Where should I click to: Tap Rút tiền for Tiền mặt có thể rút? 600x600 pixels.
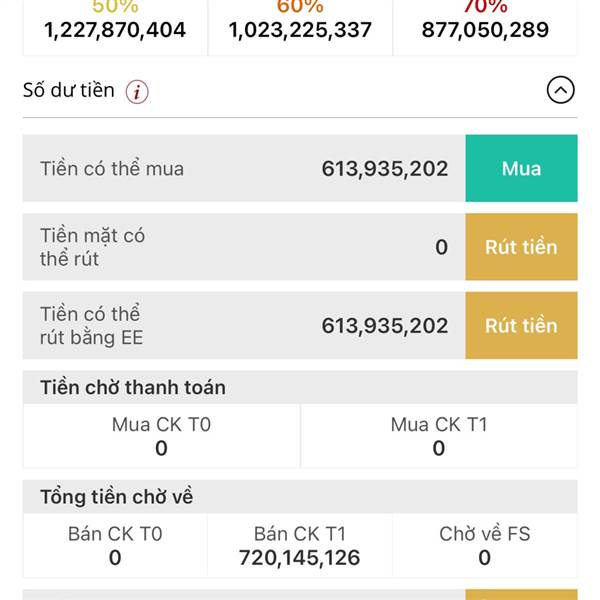(521, 247)
